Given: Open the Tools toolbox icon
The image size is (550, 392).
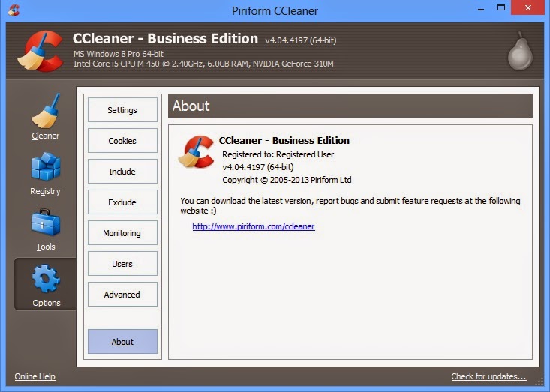Looking at the screenshot, I should pyautogui.click(x=46, y=223).
